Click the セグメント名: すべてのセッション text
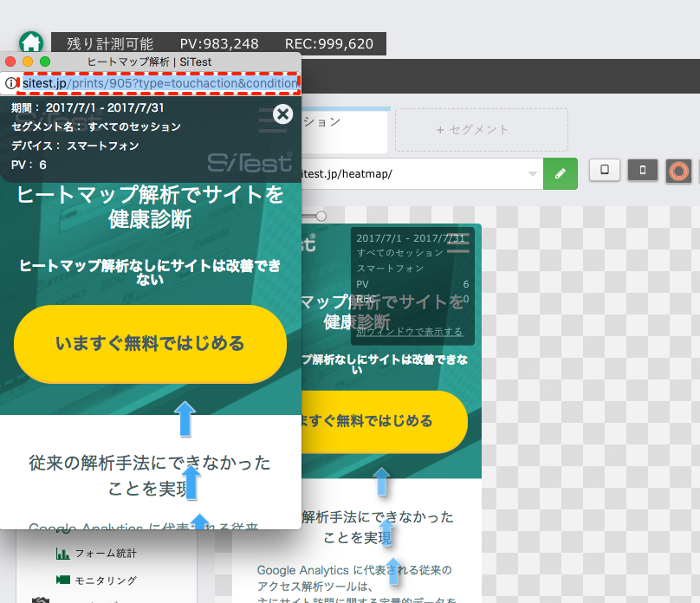Screen dimensions: 700x603 point(96,126)
